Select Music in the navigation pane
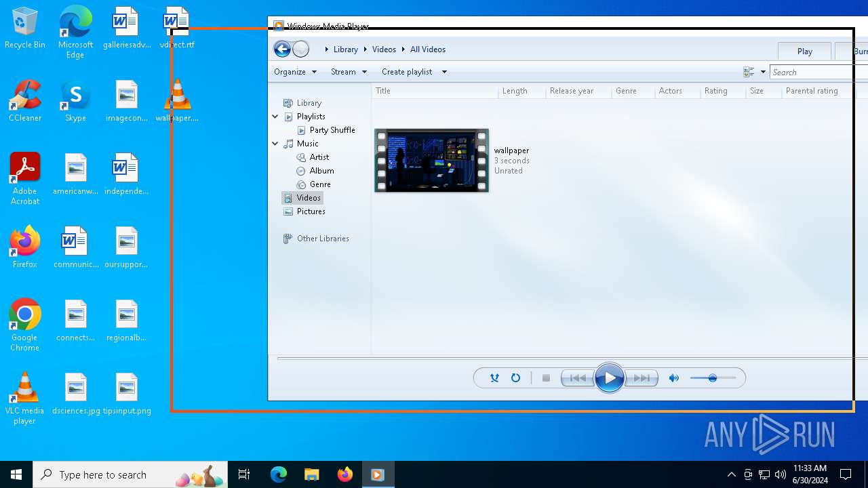 pos(307,144)
